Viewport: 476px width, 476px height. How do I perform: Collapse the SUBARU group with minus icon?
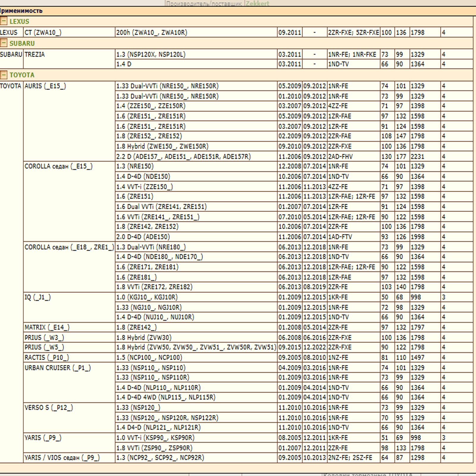pos(4,43)
